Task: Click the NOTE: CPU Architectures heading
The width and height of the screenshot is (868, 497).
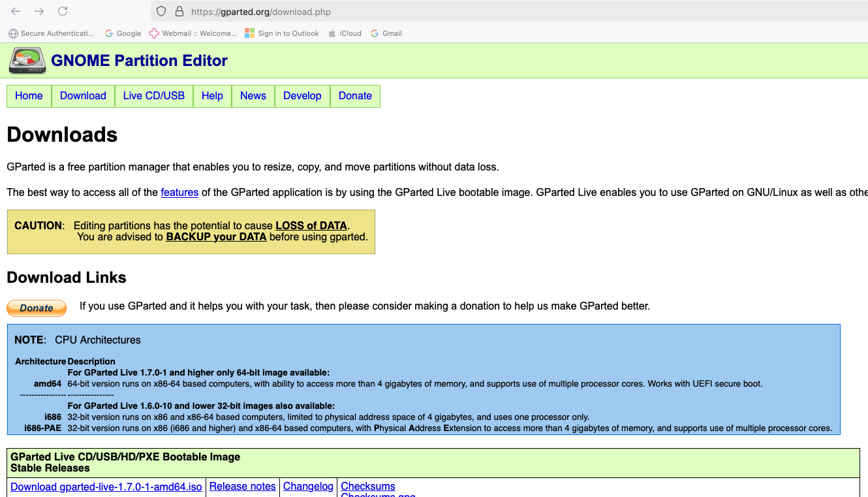Action: 78,340
